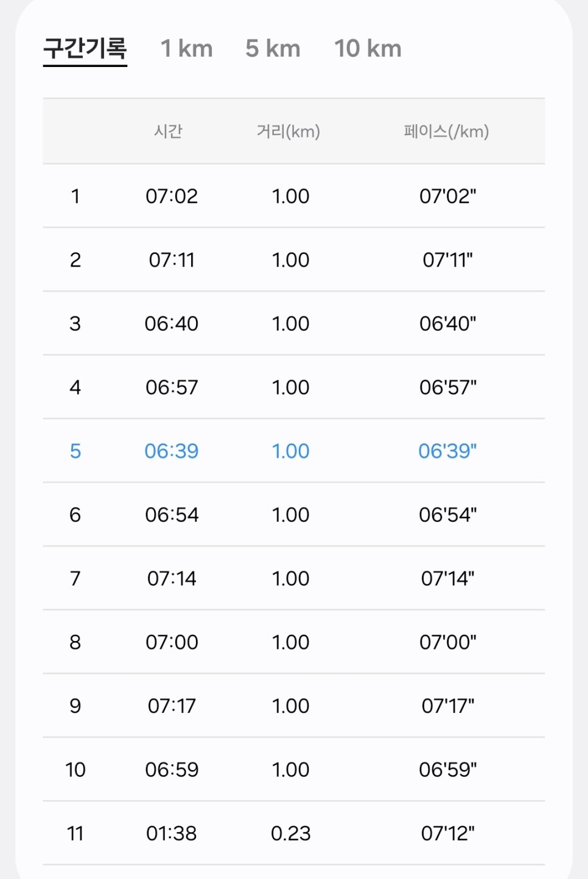Switch to the 10 km tab
The image size is (588, 879).
[368, 49]
